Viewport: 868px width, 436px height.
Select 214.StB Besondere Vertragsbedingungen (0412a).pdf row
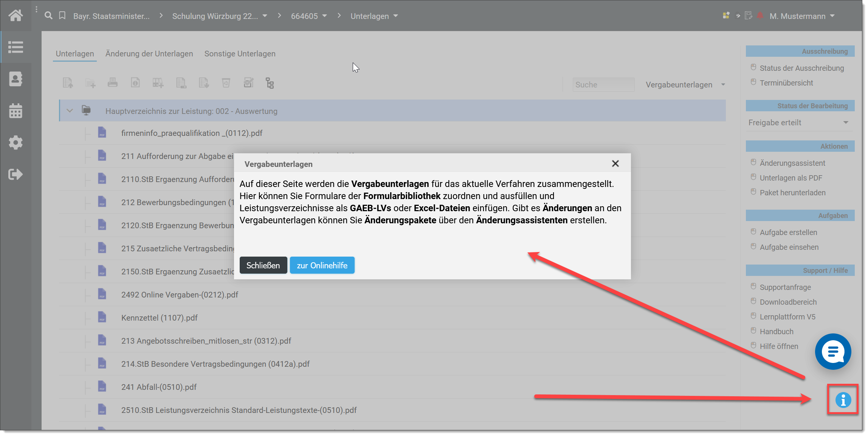(x=392, y=364)
